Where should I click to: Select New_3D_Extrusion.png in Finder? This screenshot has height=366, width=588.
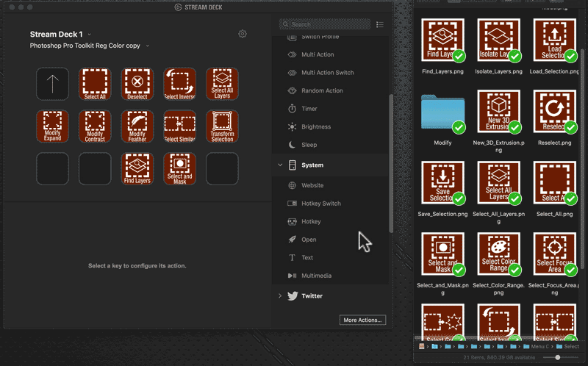pyautogui.click(x=498, y=111)
